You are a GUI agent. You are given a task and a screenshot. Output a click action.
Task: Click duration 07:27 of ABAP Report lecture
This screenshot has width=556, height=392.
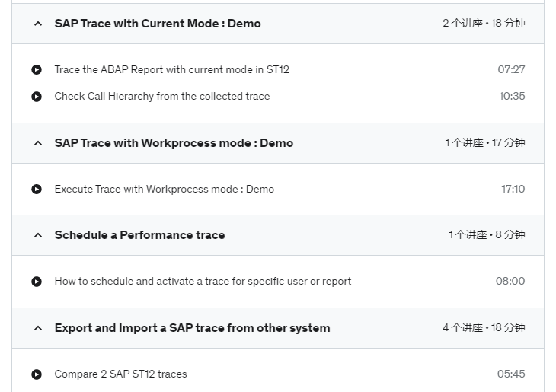(x=511, y=69)
